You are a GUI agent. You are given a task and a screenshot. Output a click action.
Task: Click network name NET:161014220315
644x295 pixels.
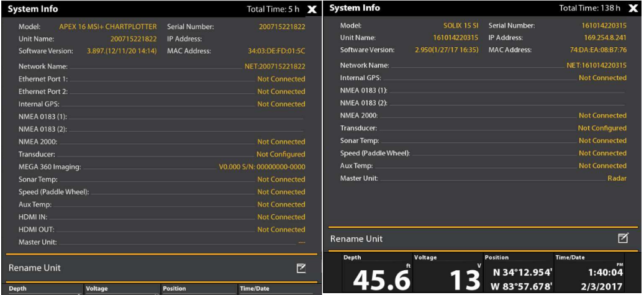596,65
